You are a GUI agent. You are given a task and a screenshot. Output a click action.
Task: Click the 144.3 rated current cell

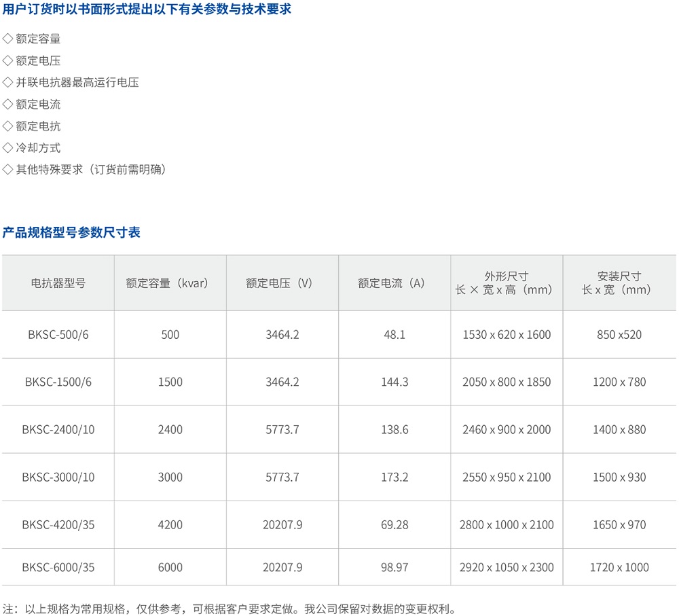coord(394,382)
